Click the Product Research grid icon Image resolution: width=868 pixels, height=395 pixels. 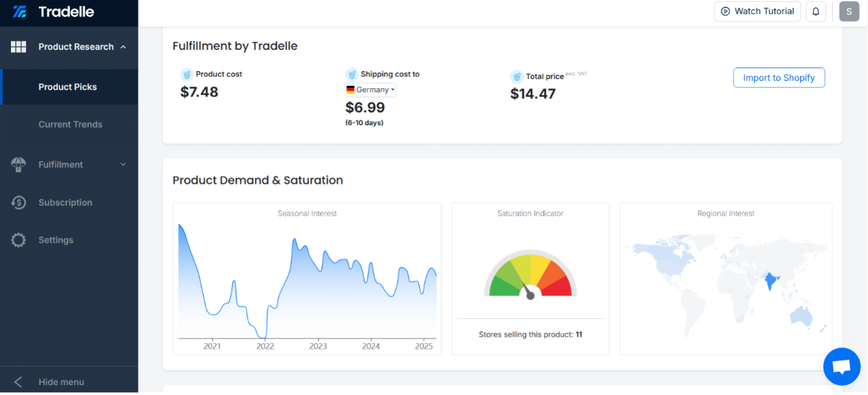pos(19,47)
